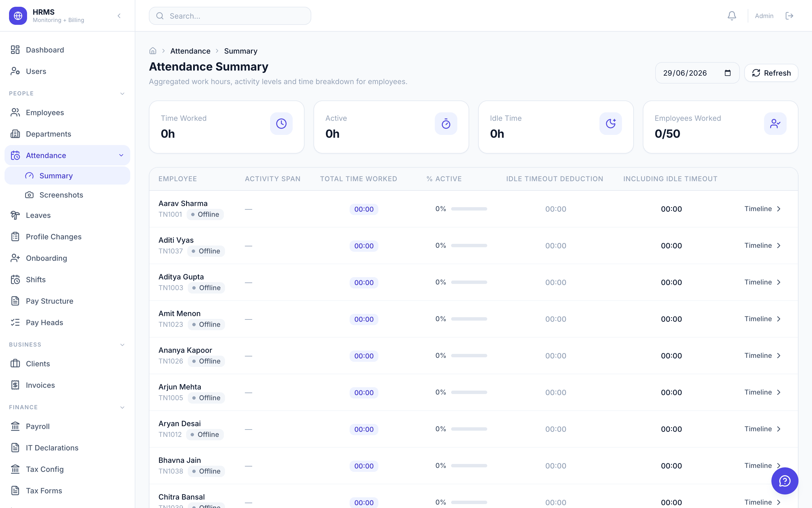Click the Time Worked clock icon
This screenshot has height=508, width=812.
[x=281, y=124]
